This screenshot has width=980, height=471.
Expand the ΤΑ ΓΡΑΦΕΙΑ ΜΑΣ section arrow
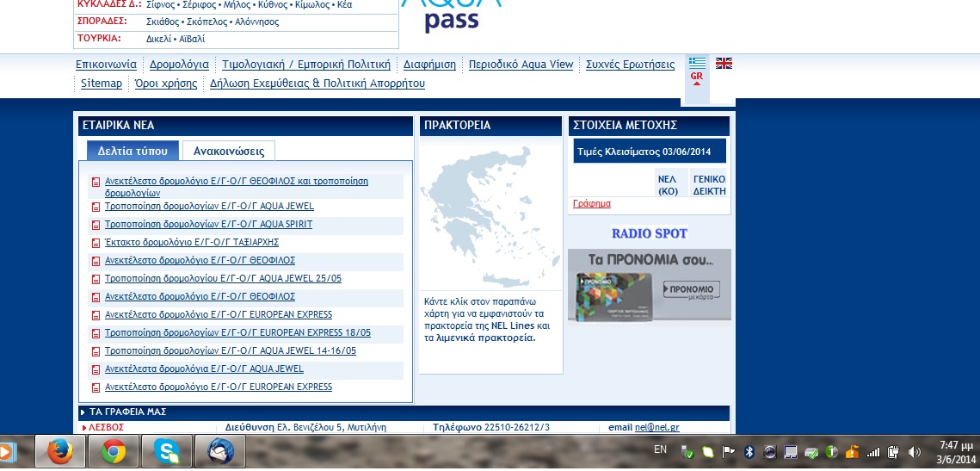[x=83, y=412]
